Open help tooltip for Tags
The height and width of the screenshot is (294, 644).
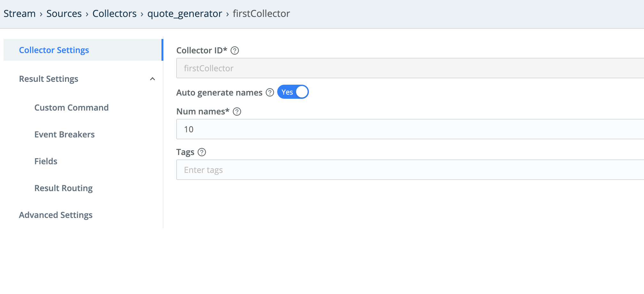(202, 152)
